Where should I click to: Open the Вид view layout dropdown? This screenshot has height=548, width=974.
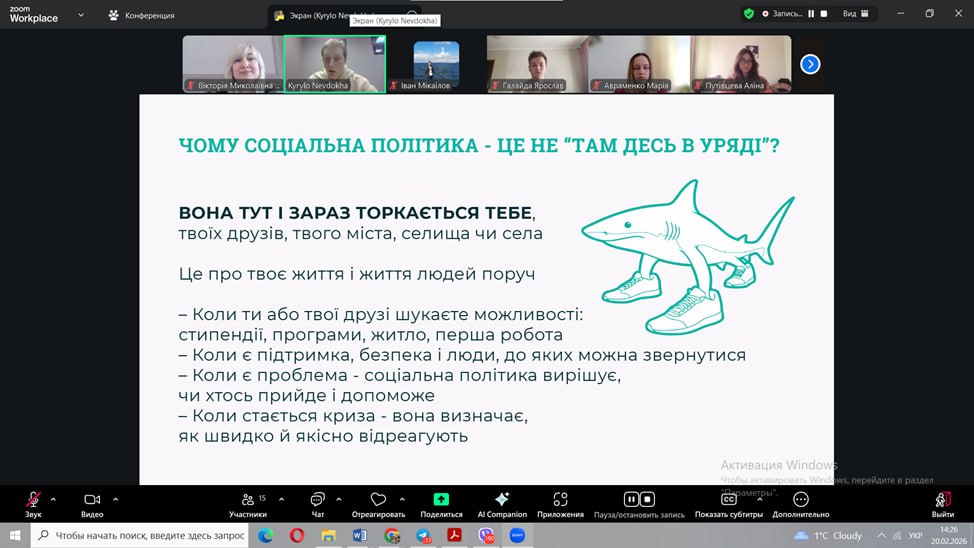tap(856, 14)
